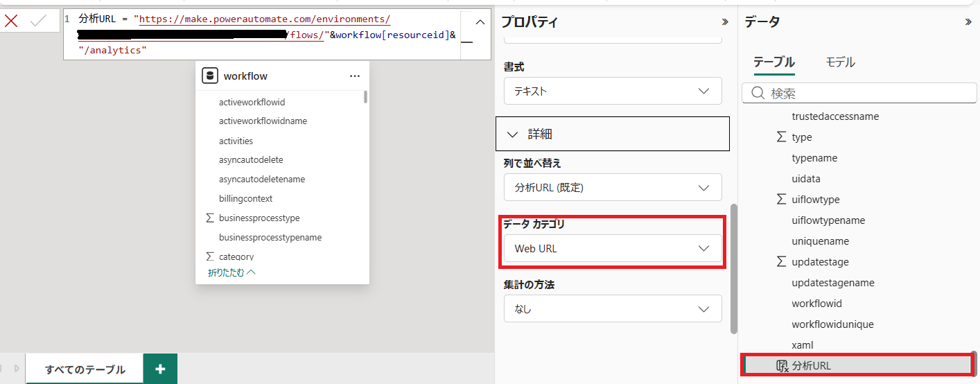
Task: Select the businessprocesstypename field
Action: (x=270, y=237)
